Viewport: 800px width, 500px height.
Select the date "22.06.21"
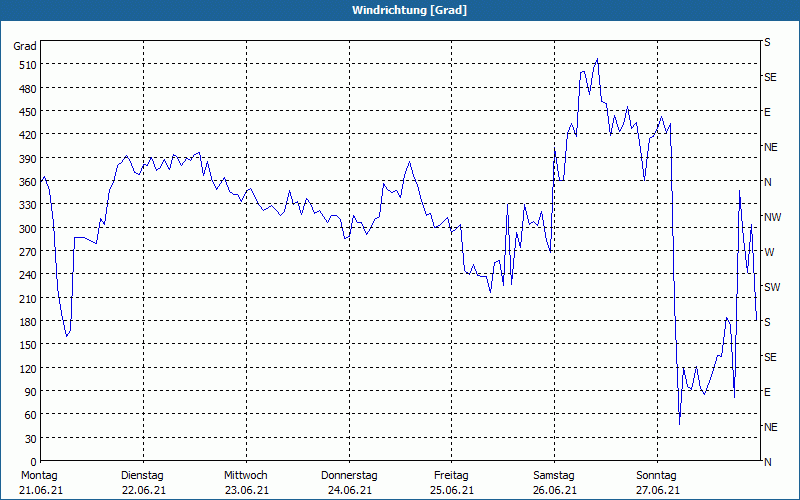(x=144, y=490)
